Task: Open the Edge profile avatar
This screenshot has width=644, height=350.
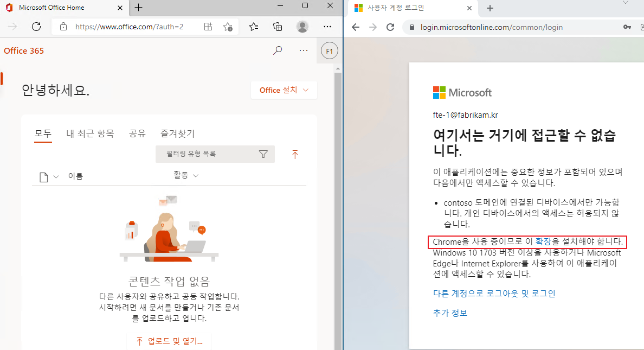Action: point(302,27)
